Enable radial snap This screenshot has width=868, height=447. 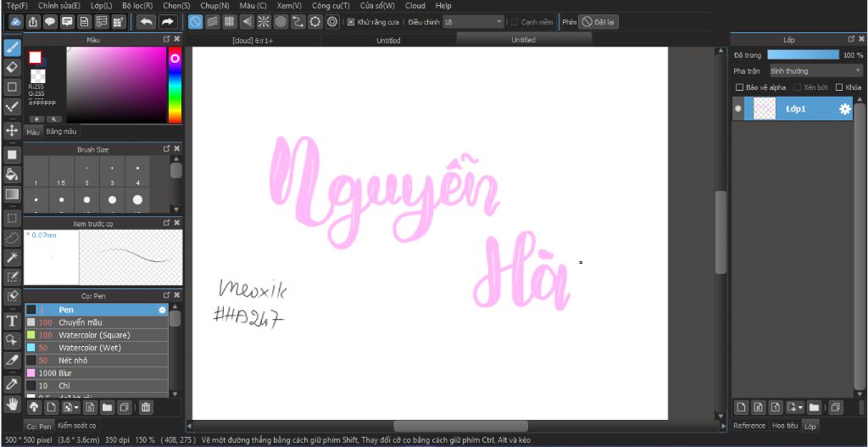tap(264, 22)
